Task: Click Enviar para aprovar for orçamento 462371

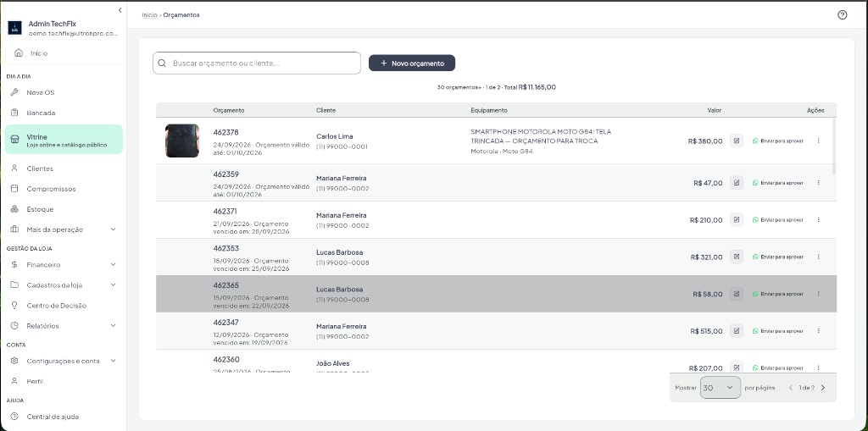Action: tap(778, 219)
